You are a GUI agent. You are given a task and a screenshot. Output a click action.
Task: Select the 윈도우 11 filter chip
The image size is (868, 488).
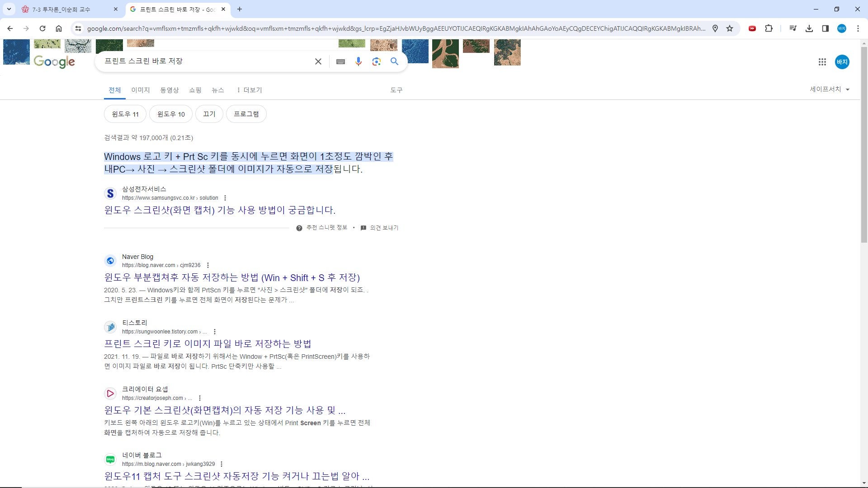coord(125,114)
